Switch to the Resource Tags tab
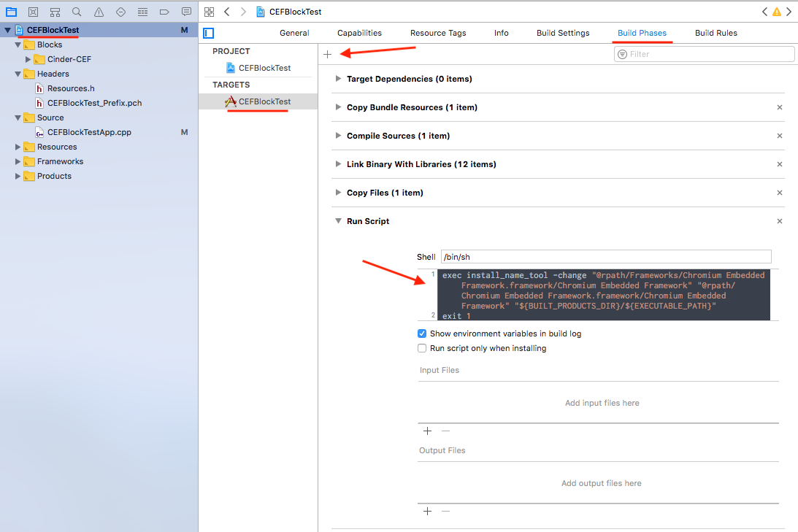 coord(438,33)
